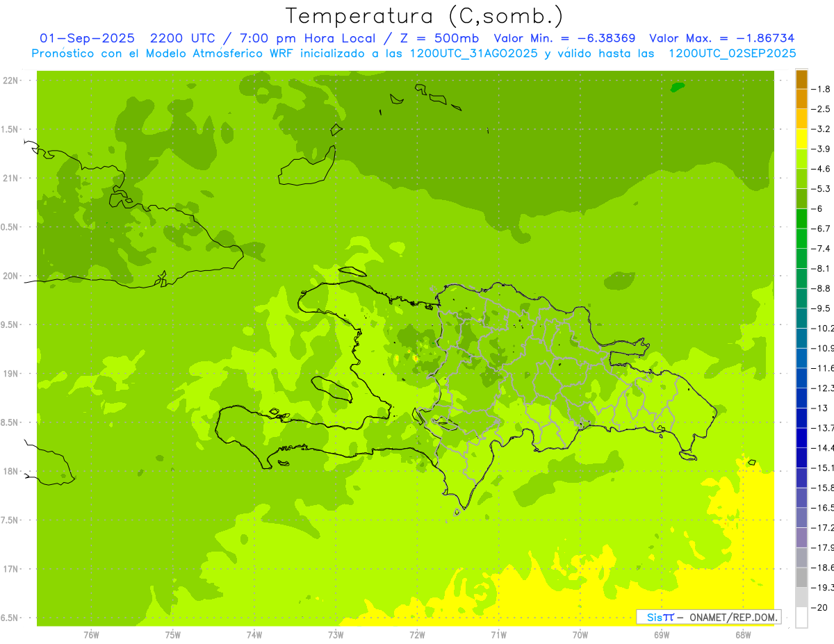Click the 74W longitude axis label
This screenshot has width=834, height=644.
[x=254, y=634]
